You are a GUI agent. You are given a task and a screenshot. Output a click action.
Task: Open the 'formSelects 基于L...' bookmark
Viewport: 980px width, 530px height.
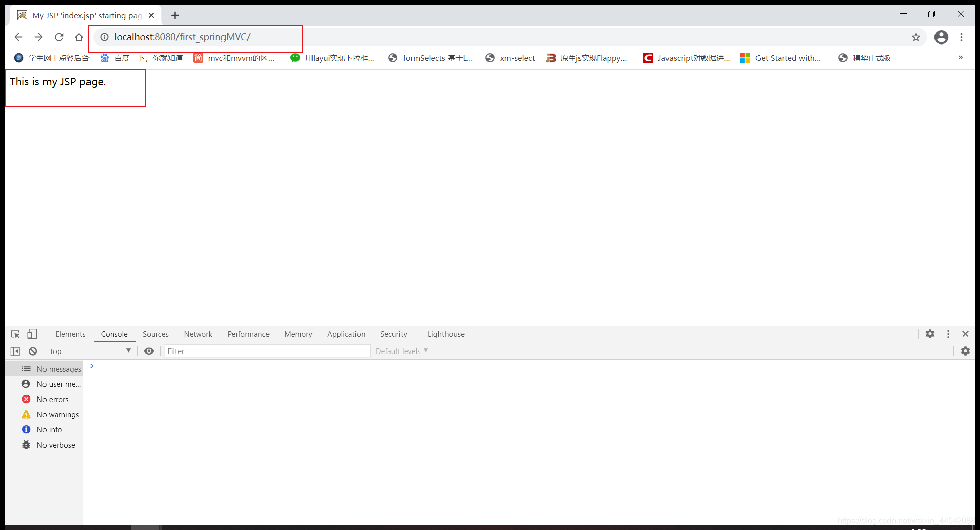pos(431,58)
